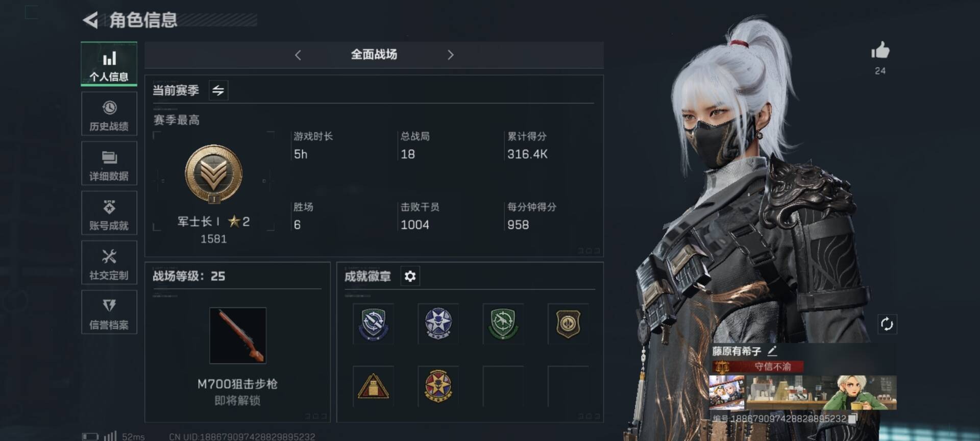Click the back arrow beside 角色信息
The image size is (980, 441).
coord(90,20)
